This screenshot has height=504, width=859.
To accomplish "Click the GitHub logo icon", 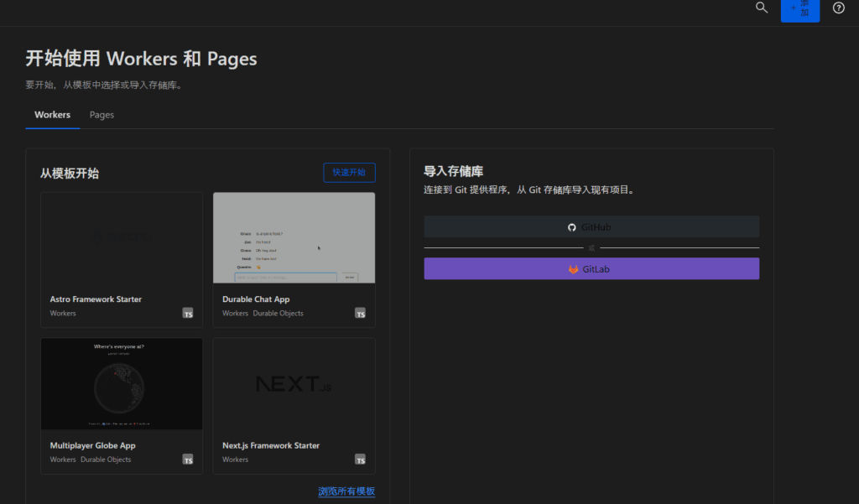I will [572, 227].
